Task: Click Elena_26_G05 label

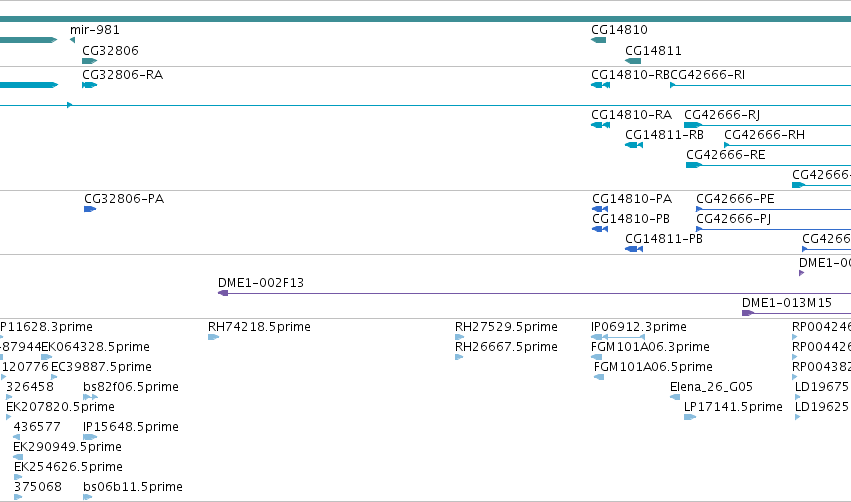Action: [x=712, y=387]
